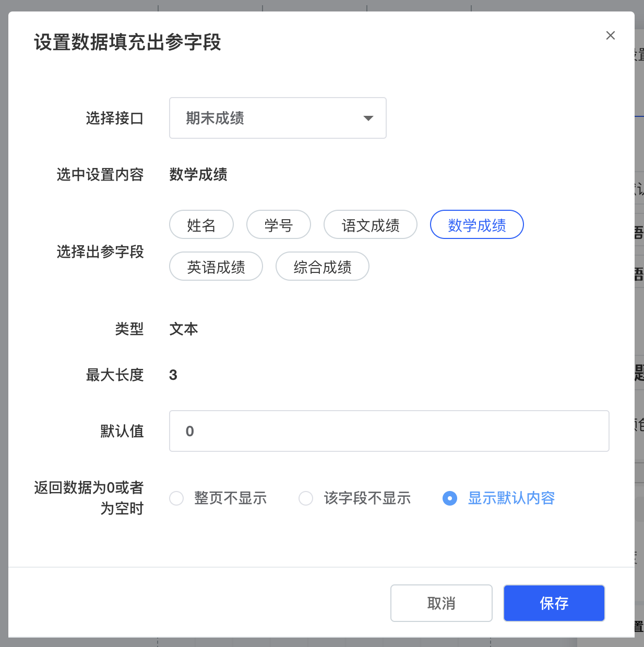Close the 设置数据填充出参字段 dialog
The image size is (644, 647).
click(x=610, y=35)
